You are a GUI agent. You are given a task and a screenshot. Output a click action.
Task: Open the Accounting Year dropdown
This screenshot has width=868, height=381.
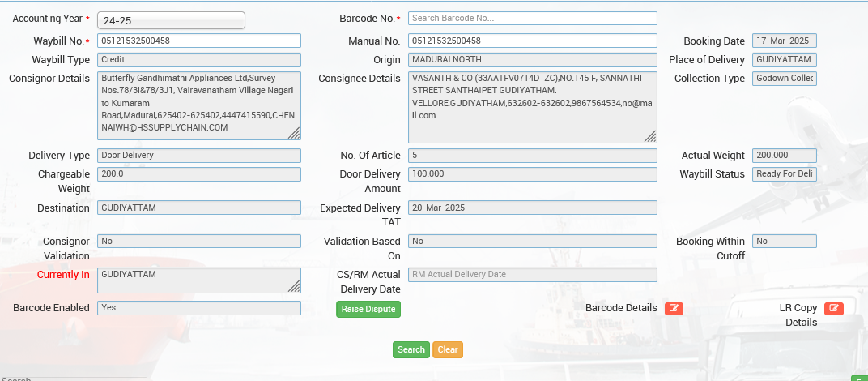pyautogui.click(x=171, y=20)
